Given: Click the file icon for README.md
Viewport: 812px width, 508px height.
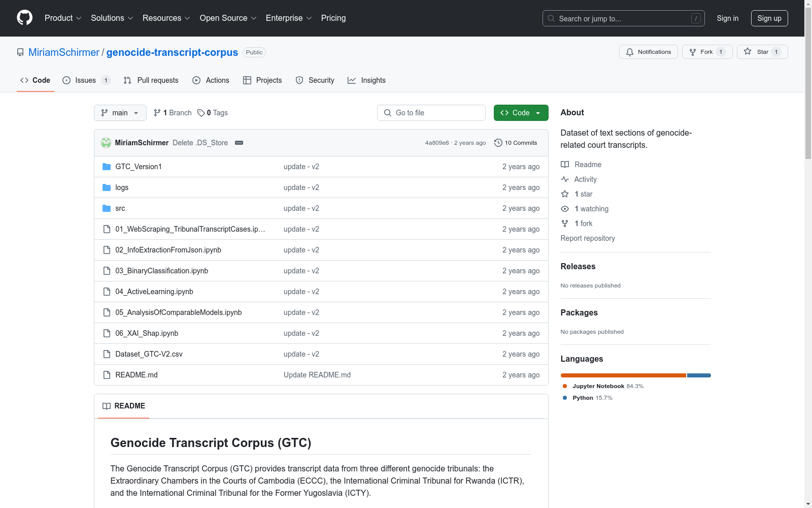Looking at the screenshot, I should click(x=107, y=375).
